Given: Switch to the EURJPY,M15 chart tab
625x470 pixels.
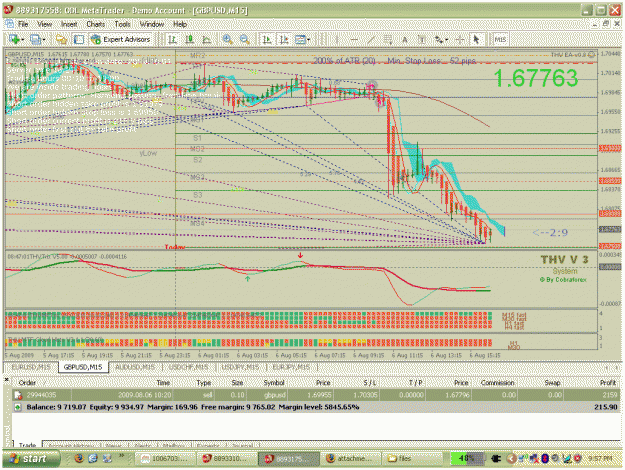Looking at the screenshot, I should pos(291,367).
